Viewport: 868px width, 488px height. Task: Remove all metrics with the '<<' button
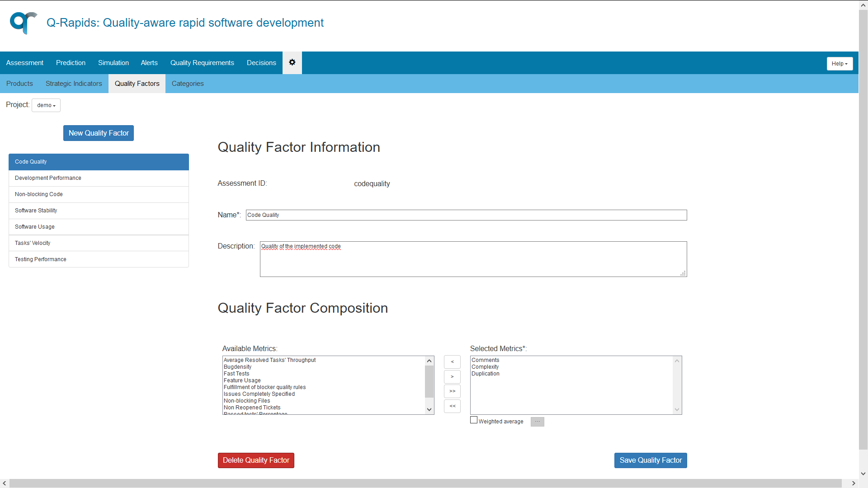(452, 406)
